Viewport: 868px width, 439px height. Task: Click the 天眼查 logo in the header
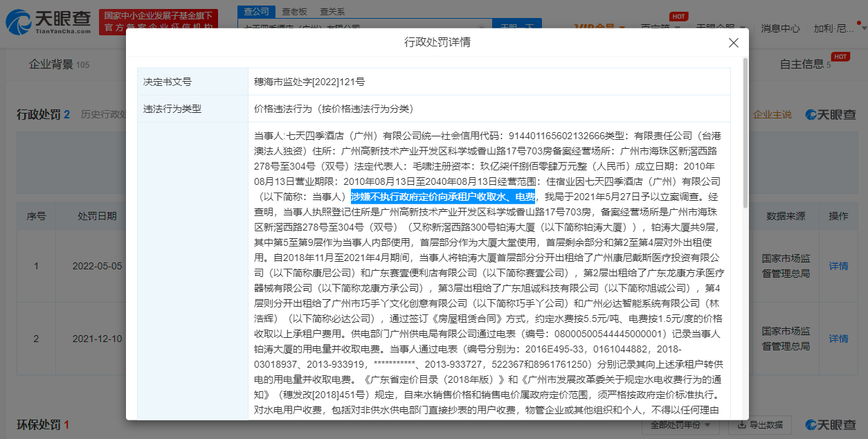[x=48, y=22]
